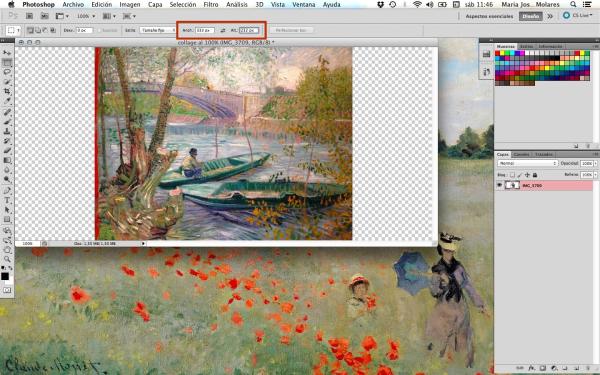Viewport: 600px width, 375px height.
Task: Delete swatch trash icon in Swatches panel
Action: [588, 146]
